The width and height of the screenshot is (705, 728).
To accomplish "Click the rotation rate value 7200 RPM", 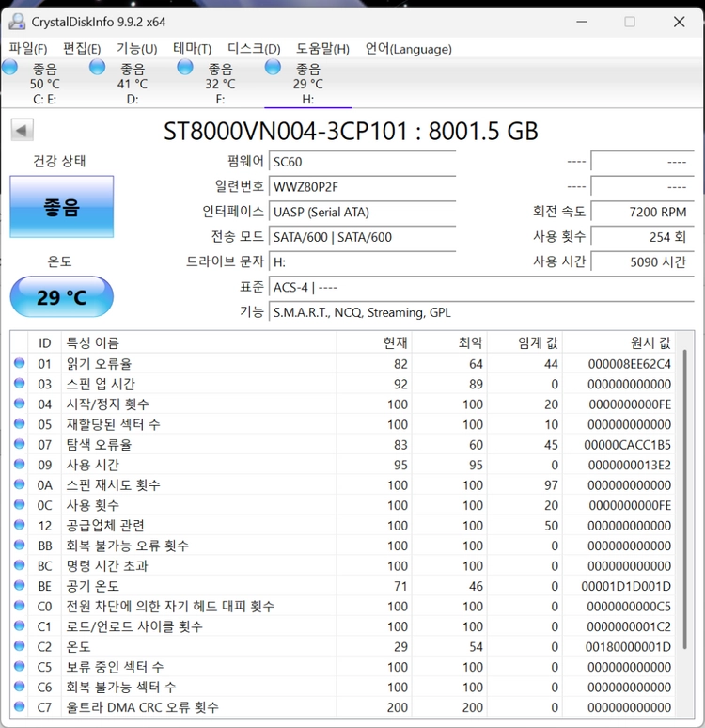I will point(642,213).
